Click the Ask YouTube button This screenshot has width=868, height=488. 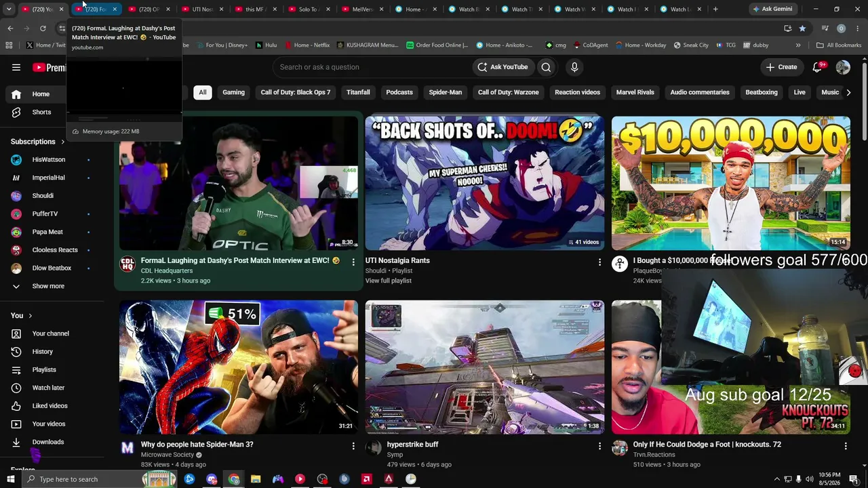(502, 67)
